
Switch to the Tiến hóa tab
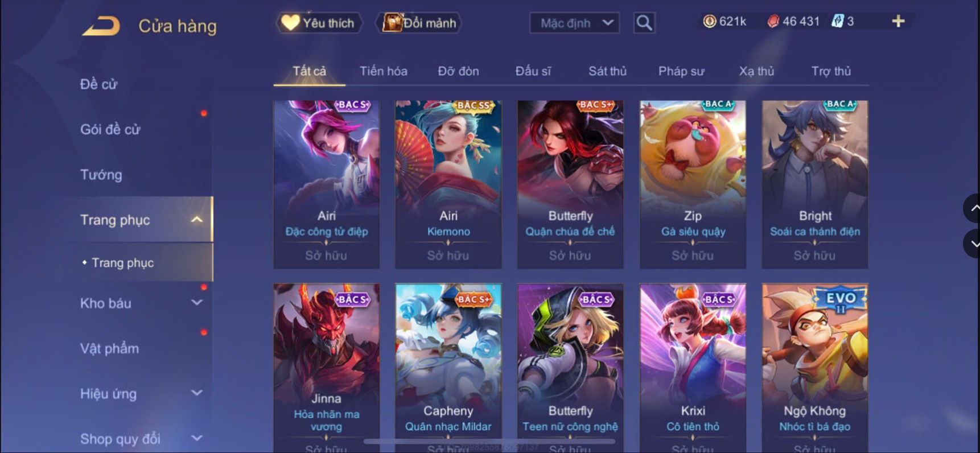tap(383, 71)
